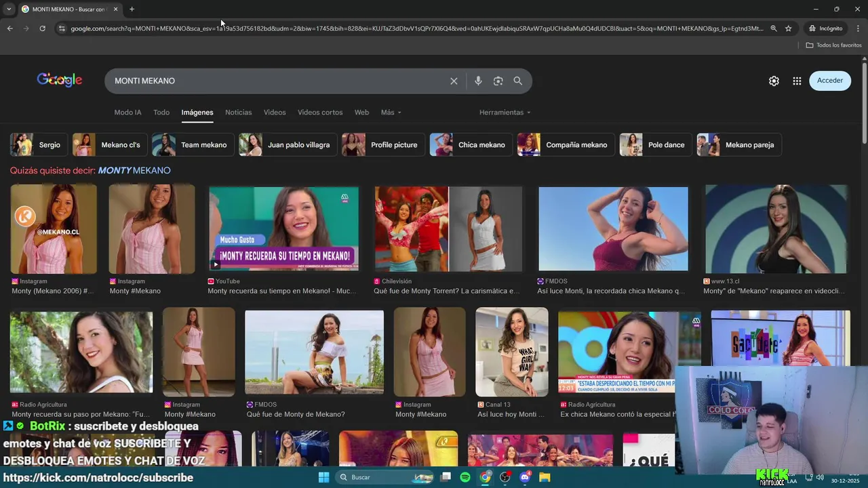
Task: Open the Mucho Gusto YouTube thumbnail
Action: (283, 228)
